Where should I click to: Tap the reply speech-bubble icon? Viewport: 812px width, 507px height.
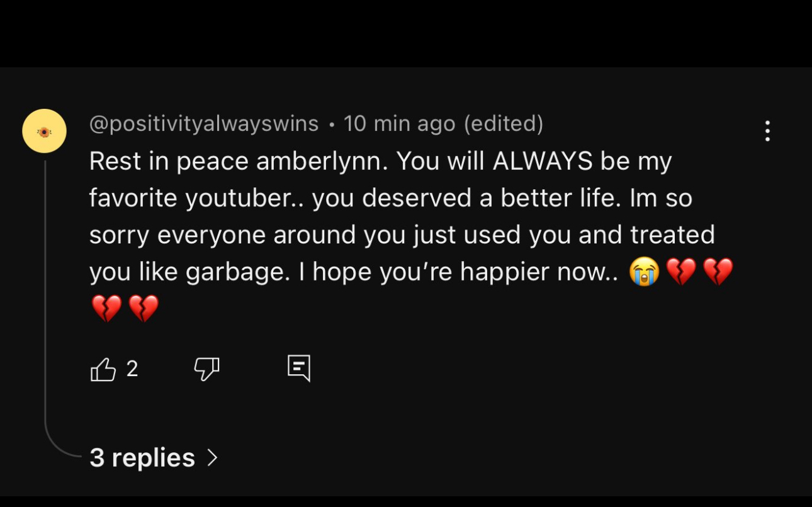(299, 369)
